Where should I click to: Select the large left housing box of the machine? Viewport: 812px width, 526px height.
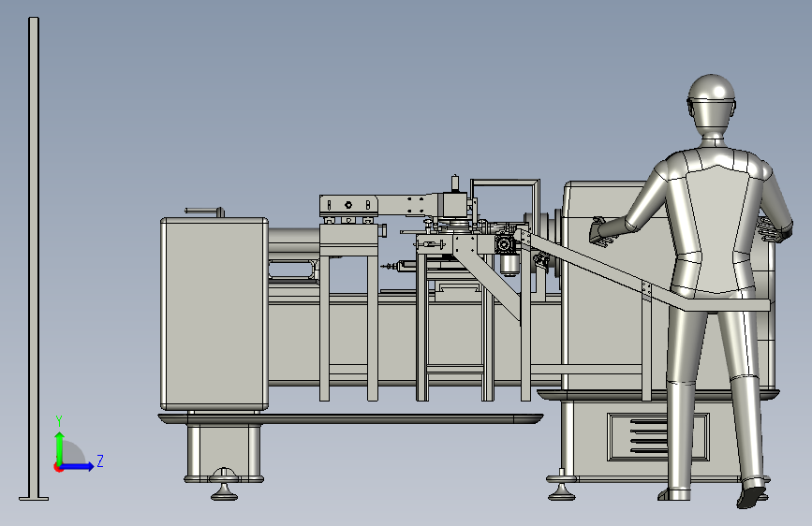(x=214, y=314)
